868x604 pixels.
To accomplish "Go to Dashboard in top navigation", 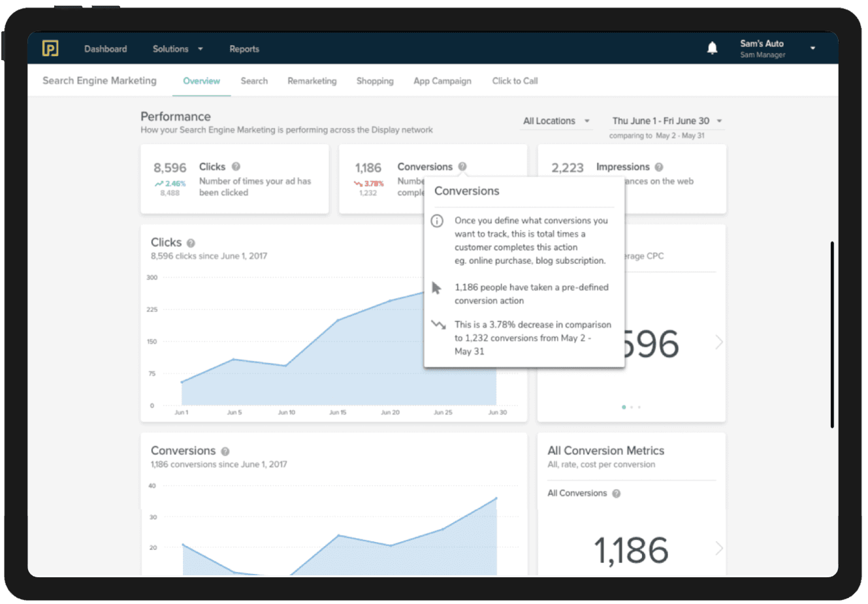I will pos(106,49).
